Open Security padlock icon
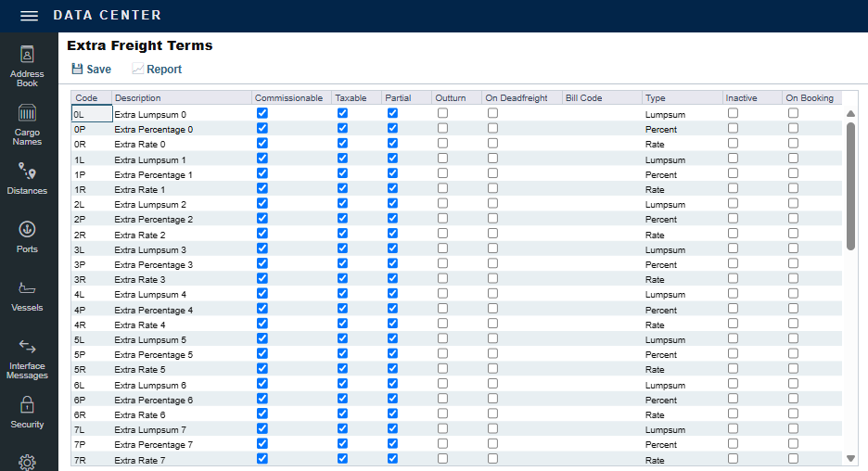The width and height of the screenshot is (868, 471). (x=27, y=405)
